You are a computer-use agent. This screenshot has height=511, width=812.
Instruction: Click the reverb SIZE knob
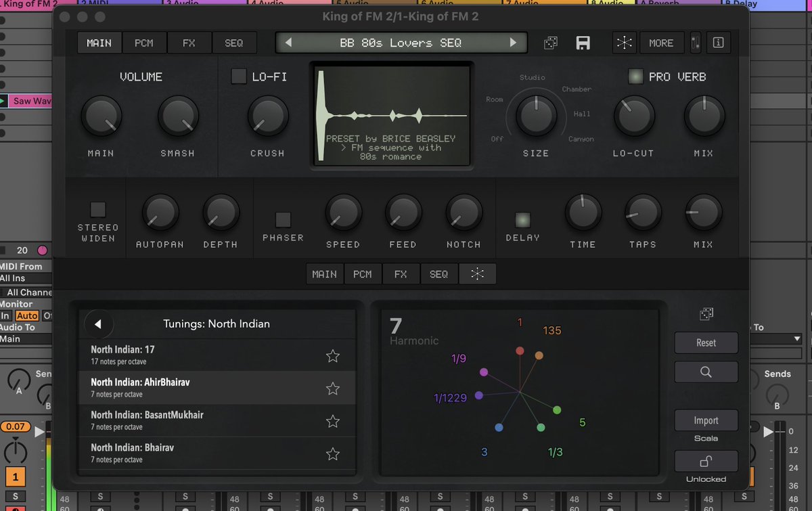pyautogui.click(x=536, y=115)
